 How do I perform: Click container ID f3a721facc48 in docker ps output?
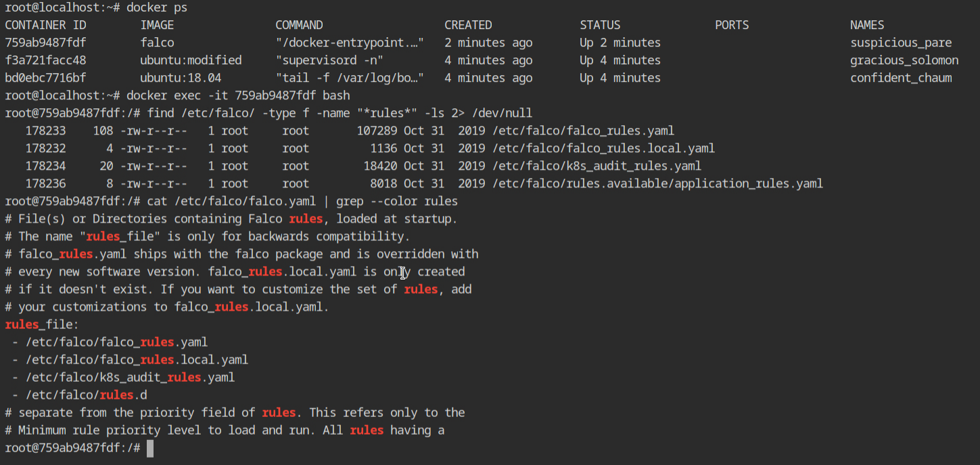(x=45, y=60)
